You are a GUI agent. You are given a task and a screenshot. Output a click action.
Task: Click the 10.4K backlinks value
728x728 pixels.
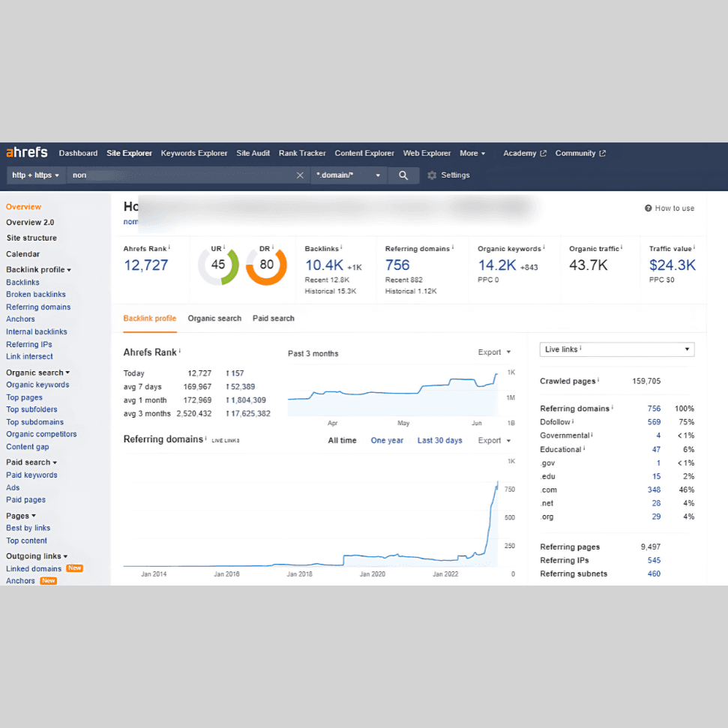pos(324,265)
